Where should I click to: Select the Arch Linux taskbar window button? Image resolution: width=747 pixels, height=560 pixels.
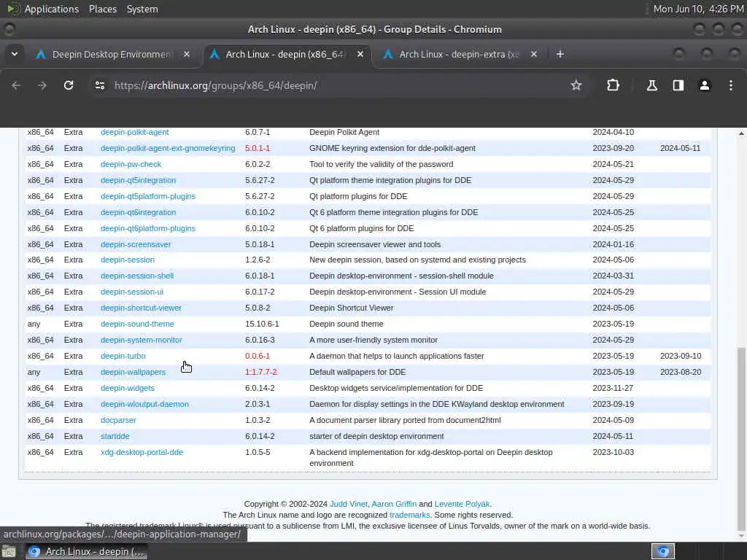(86, 551)
